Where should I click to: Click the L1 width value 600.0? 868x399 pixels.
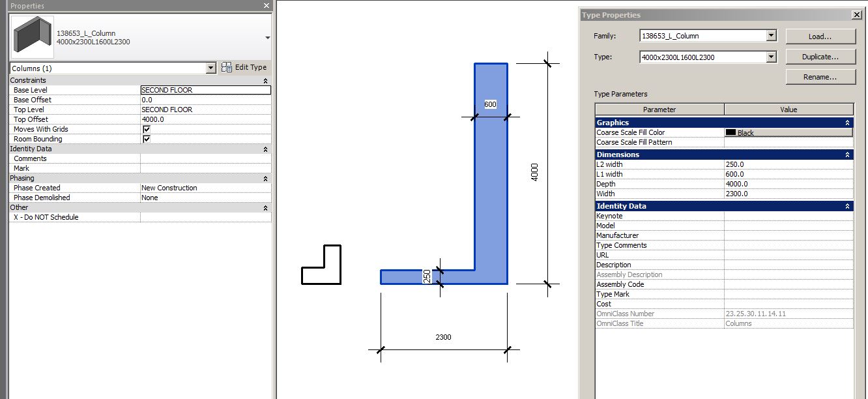coord(788,174)
